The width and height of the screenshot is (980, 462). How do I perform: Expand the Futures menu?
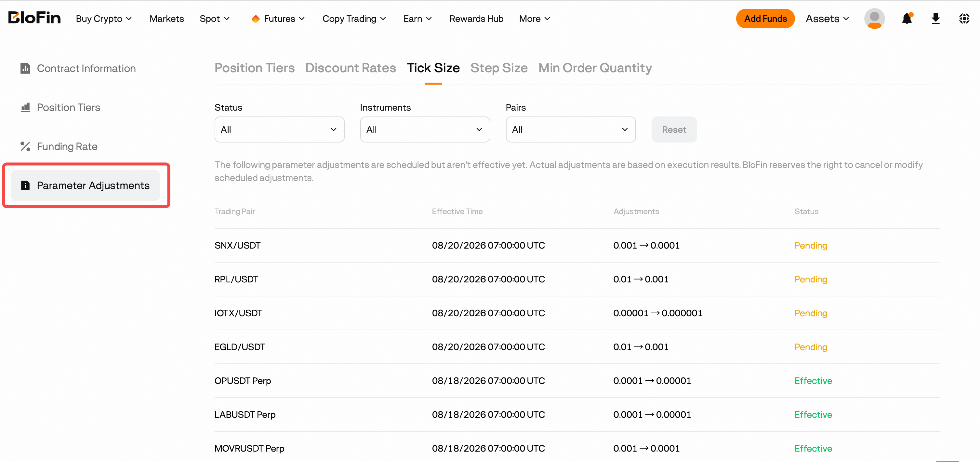pos(278,19)
